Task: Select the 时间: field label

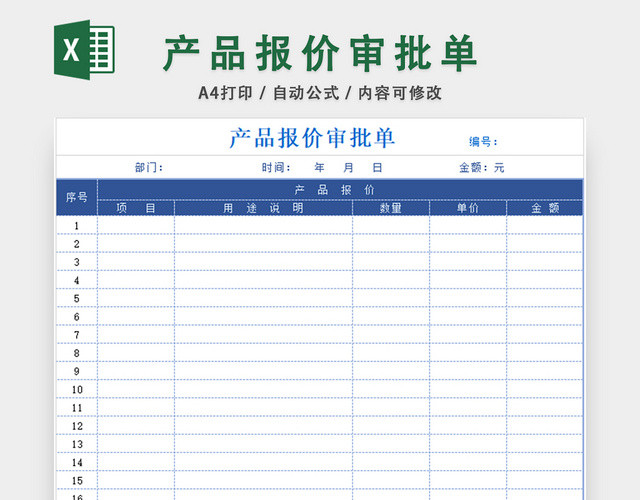Action: click(276, 167)
